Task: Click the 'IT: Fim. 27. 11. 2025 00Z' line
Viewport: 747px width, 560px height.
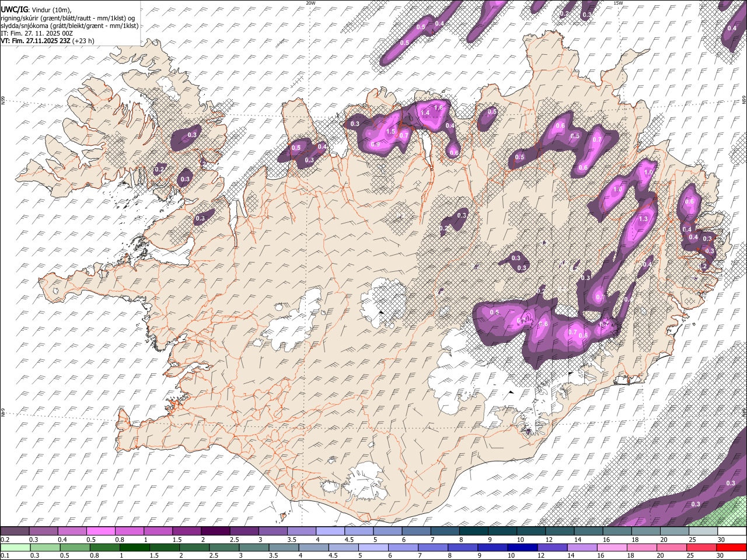Action: click(37, 33)
